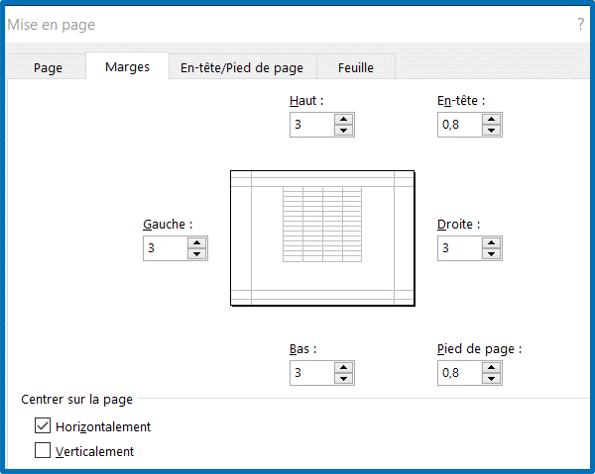Increase the Haut margin with up arrow
The height and width of the screenshot is (474, 595).
point(343,120)
